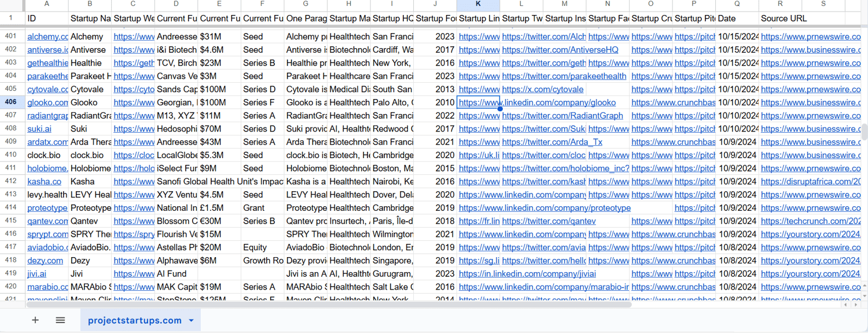Select column K header
The width and height of the screenshot is (868, 333).
click(479, 4)
